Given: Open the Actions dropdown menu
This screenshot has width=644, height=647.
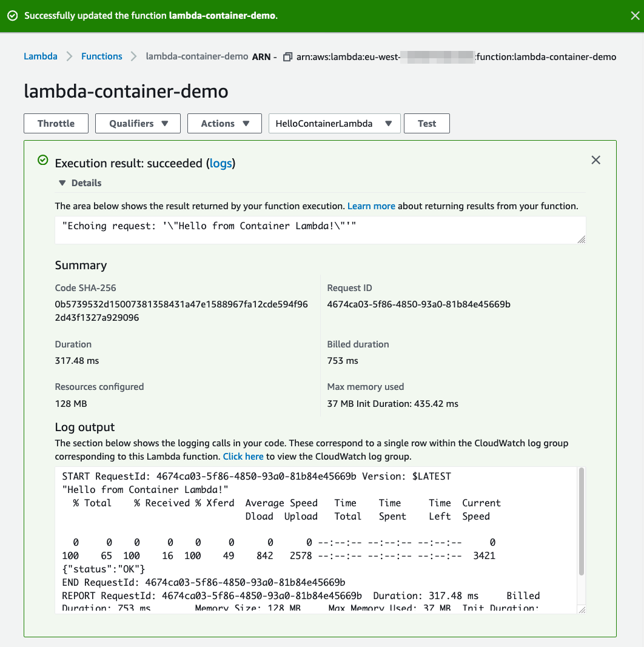Looking at the screenshot, I should coord(224,123).
